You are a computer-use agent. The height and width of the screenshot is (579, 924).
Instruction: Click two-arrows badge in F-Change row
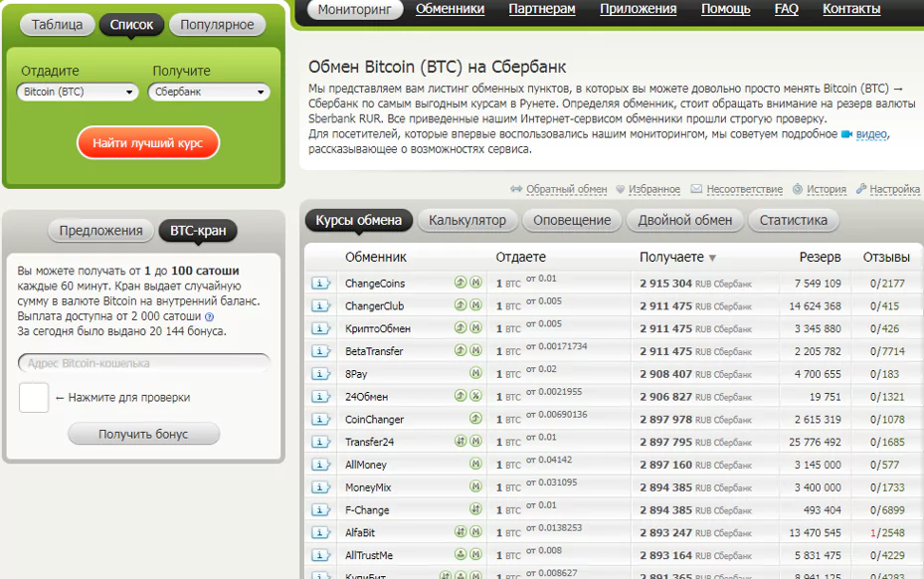pyautogui.click(x=475, y=508)
